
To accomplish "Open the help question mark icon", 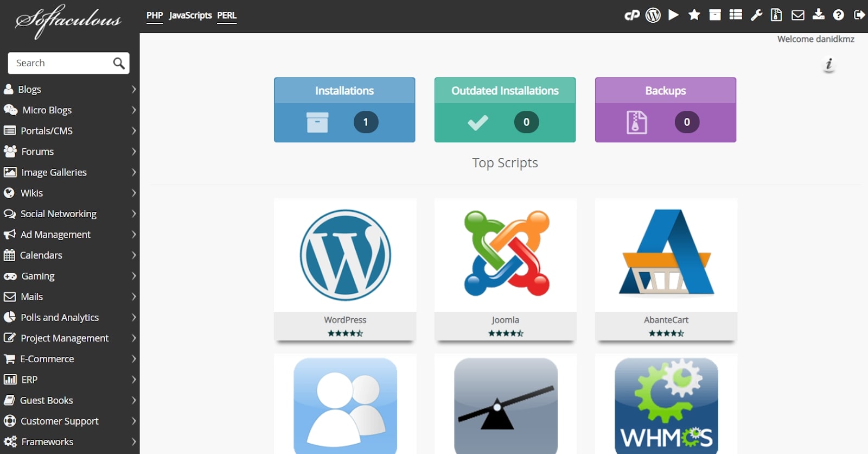I will tap(839, 15).
